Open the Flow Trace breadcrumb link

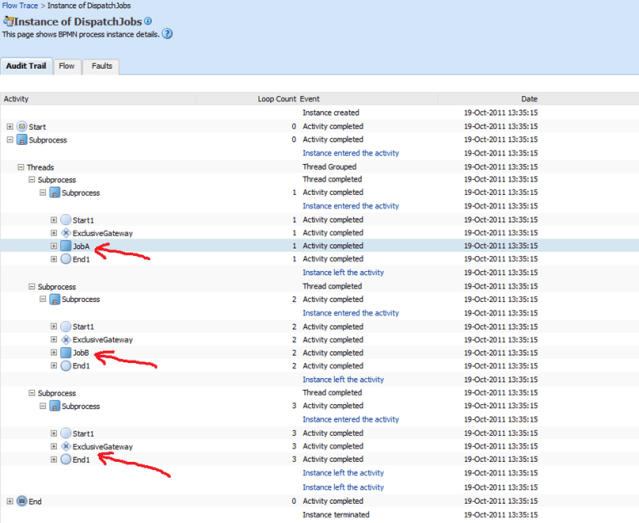click(x=21, y=5)
